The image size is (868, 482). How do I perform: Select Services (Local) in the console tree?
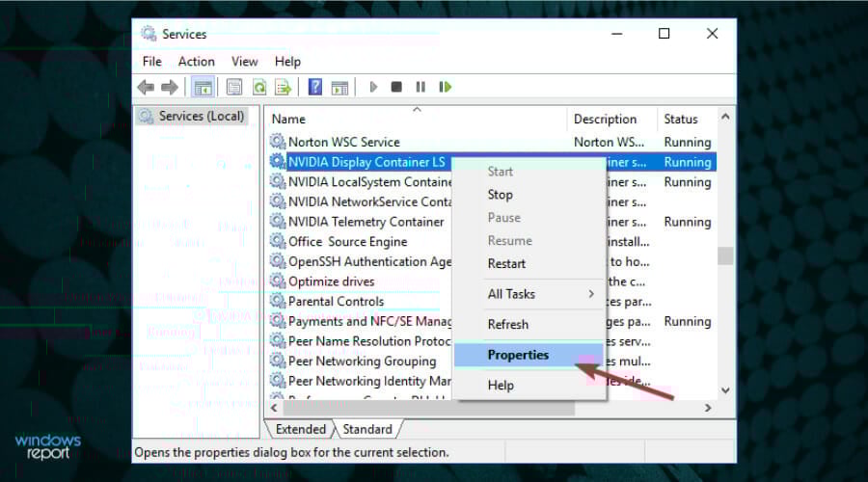[192, 116]
